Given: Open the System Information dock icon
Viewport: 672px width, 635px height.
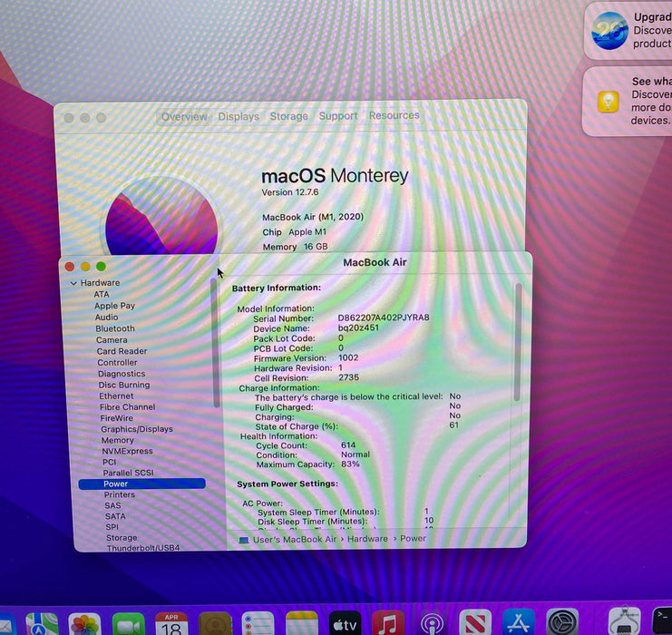Looking at the screenshot, I should pos(625,620).
